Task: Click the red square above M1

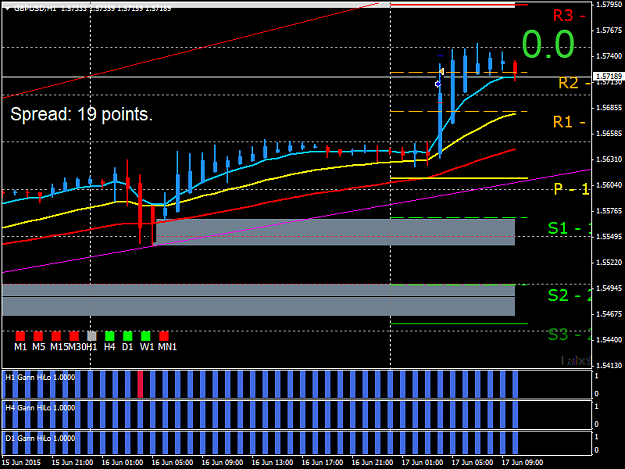Action: tap(20, 336)
